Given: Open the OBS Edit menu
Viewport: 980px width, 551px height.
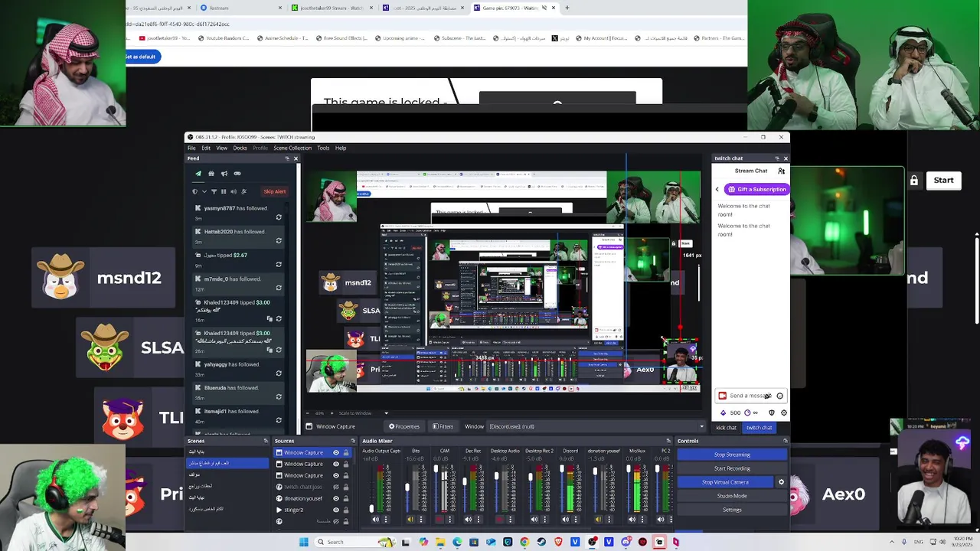Looking at the screenshot, I should pyautogui.click(x=206, y=148).
